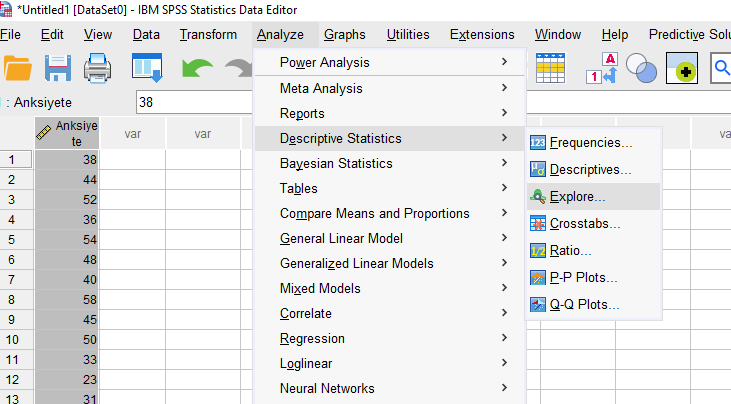Open the Transform menu
731x404 pixels.
208,35
